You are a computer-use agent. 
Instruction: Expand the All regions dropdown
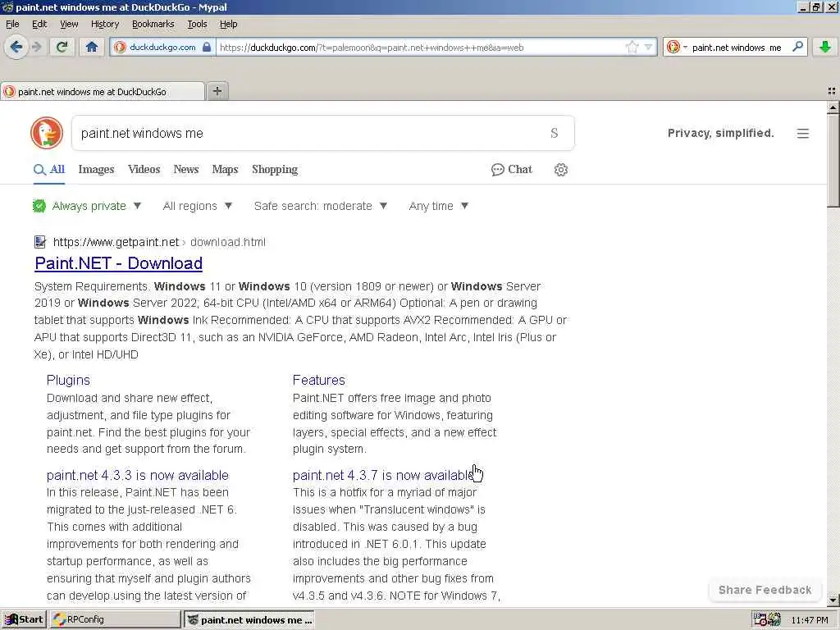[197, 206]
